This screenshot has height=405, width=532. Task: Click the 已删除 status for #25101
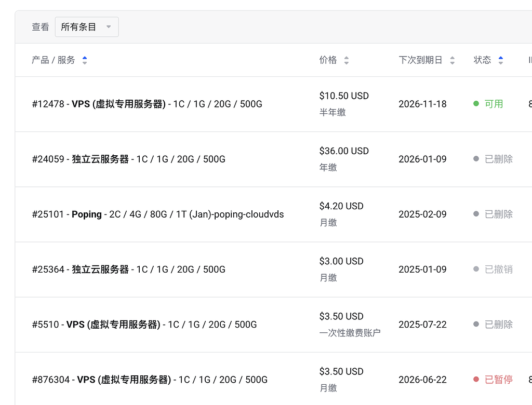coord(498,214)
